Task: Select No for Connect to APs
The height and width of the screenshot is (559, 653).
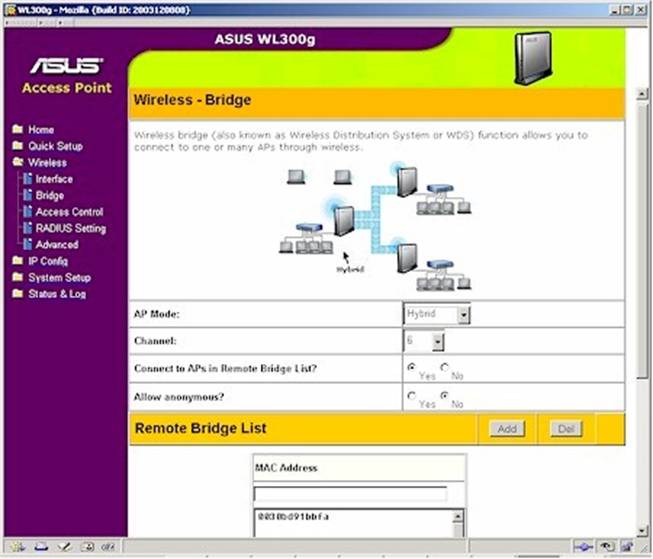Action: point(445,367)
